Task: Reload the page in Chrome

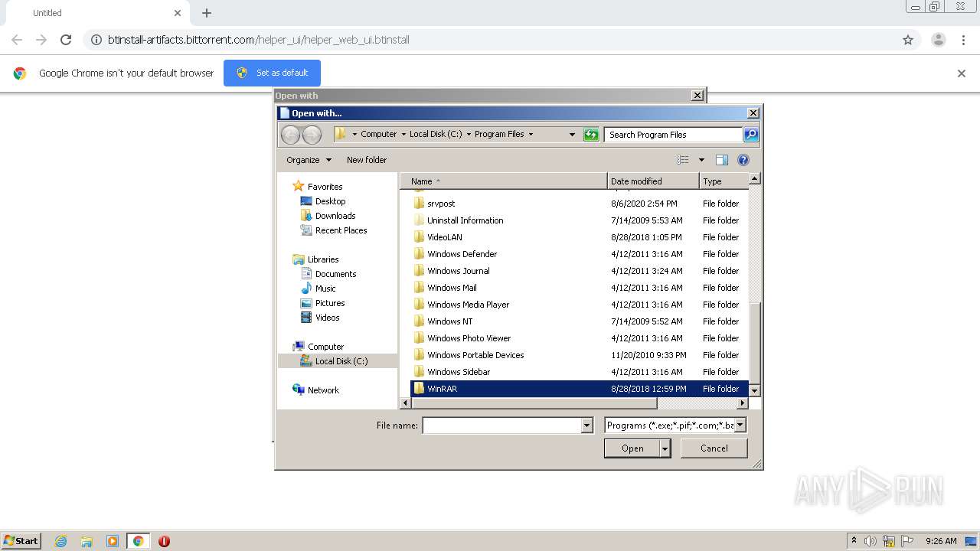Action: point(66,40)
